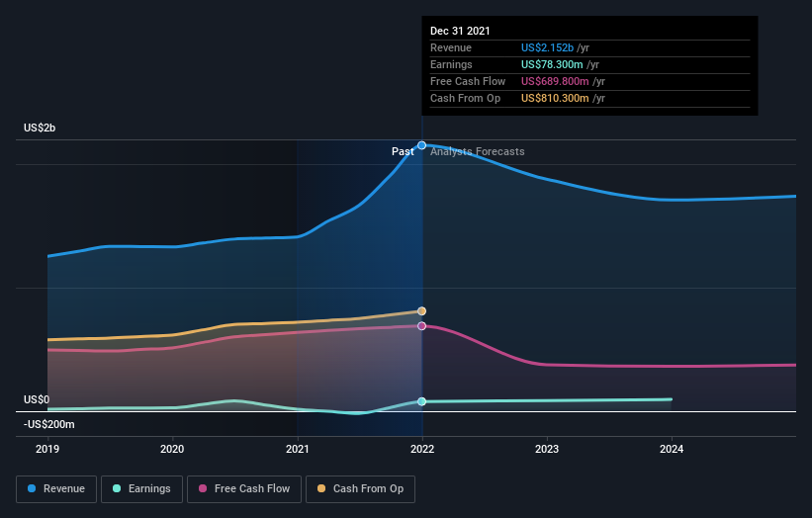This screenshot has width=812, height=518.
Task: Click the Past label on the chart
Action: (403, 151)
